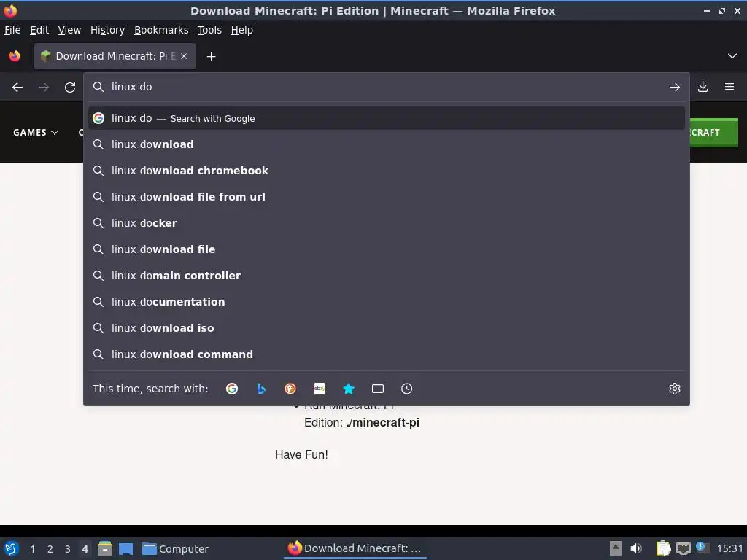Screen dimensions: 747x560
Task: Open the clipboard manager tray icon
Action: pyautogui.click(x=663, y=548)
